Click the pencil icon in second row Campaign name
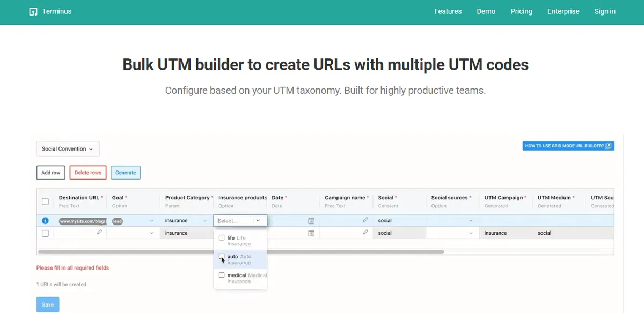 click(365, 233)
